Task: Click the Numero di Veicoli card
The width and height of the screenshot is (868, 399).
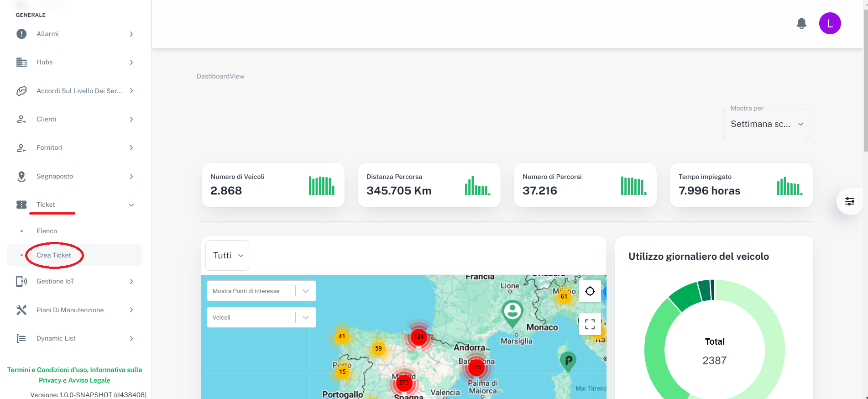Action: click(x=272, y=185)
